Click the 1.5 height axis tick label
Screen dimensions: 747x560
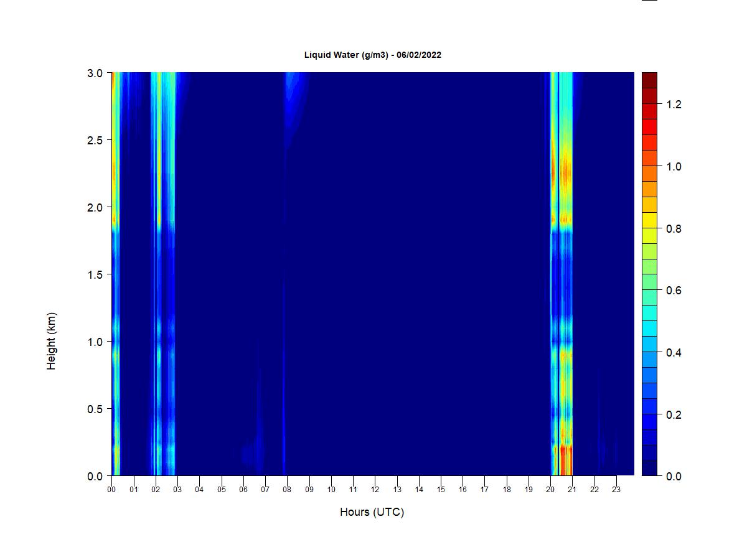click(x=95, y=274)
